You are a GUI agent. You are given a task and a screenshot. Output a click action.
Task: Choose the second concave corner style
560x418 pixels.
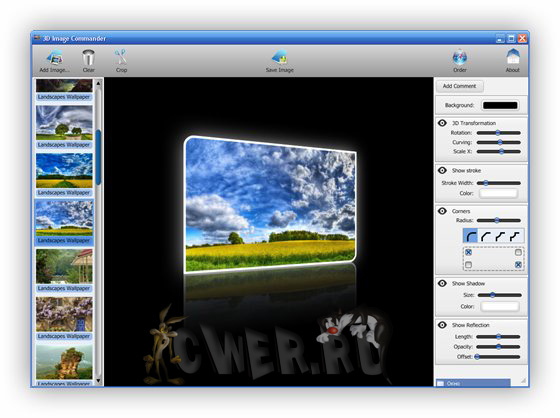pos(485,236)
